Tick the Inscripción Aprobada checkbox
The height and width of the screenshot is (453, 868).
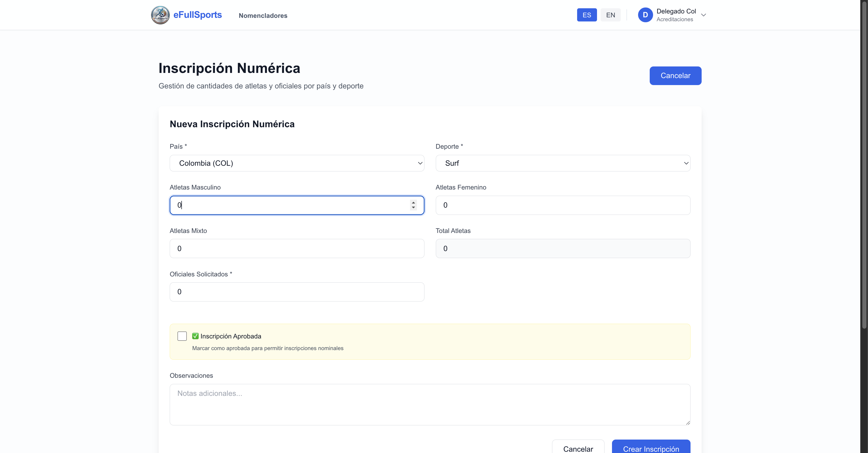pyautogui.click(x=182, y=336)
